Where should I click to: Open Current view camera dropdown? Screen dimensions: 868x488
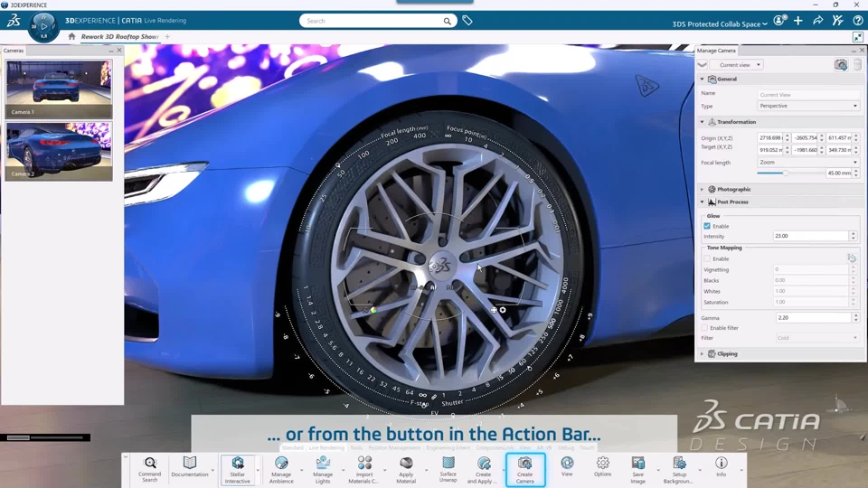[x=737, y=65]
